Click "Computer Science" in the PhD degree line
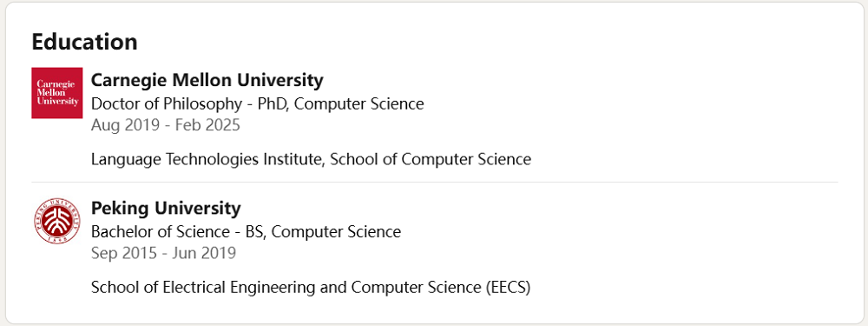This screenshot has width=868, height=326. point(358,103)
